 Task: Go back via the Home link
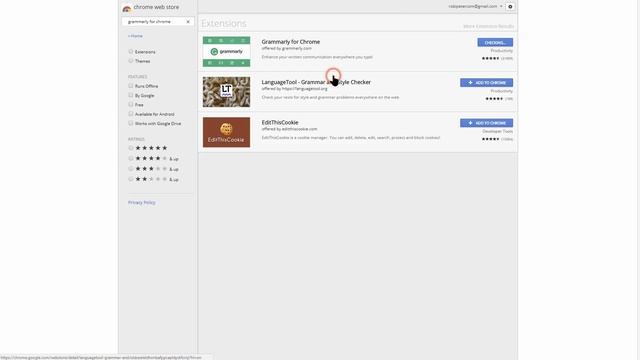pyautogui.click(x=135, y=36)
